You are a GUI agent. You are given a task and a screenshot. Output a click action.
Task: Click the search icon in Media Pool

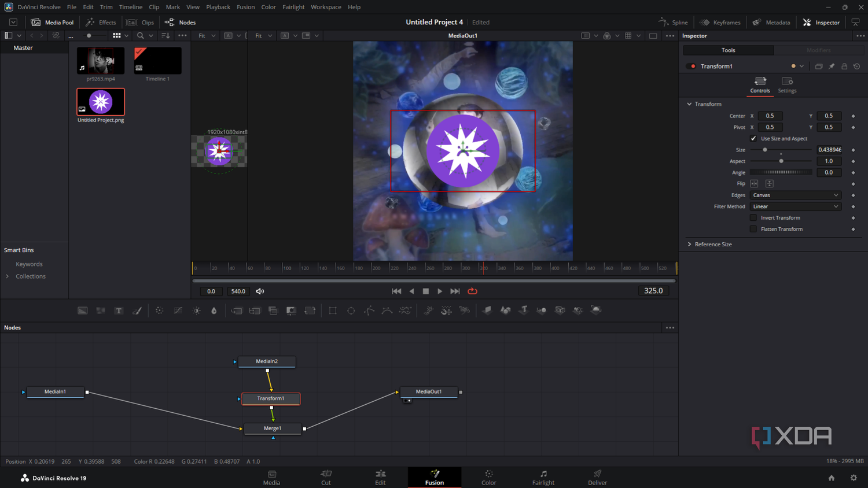[x=141, y=36]
